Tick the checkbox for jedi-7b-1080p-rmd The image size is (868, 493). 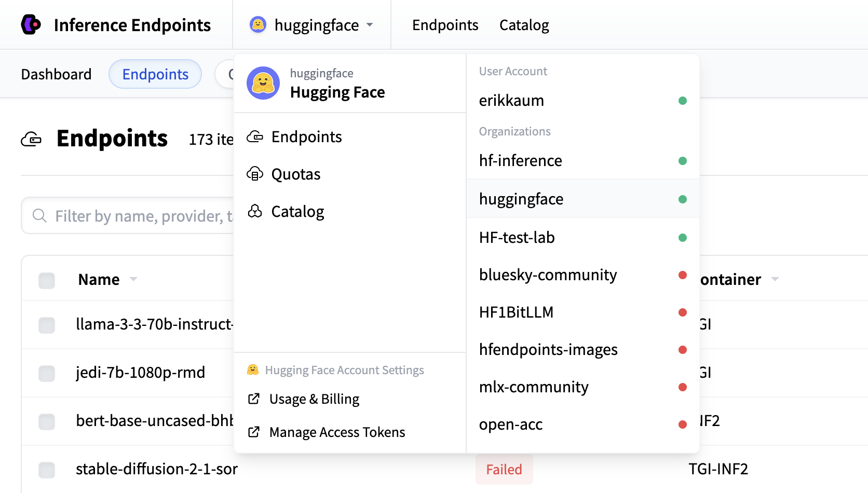(47, 373)
